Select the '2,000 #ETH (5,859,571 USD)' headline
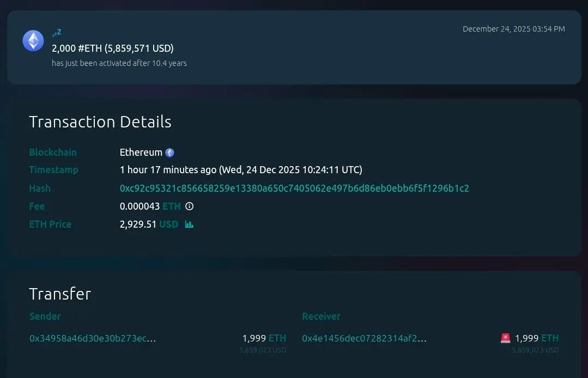 (x=112, y=48)
